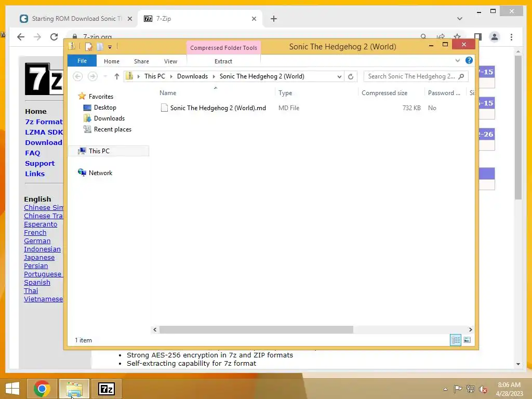The image size is (532, 399).
Task: Reload the 7-zip.org page in Chrome
Action: point(54,37)
